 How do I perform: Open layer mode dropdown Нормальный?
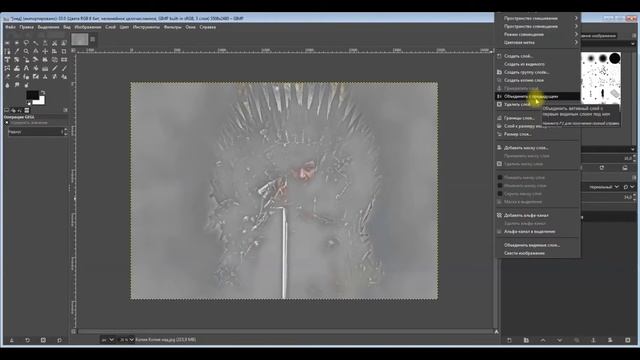604,187
